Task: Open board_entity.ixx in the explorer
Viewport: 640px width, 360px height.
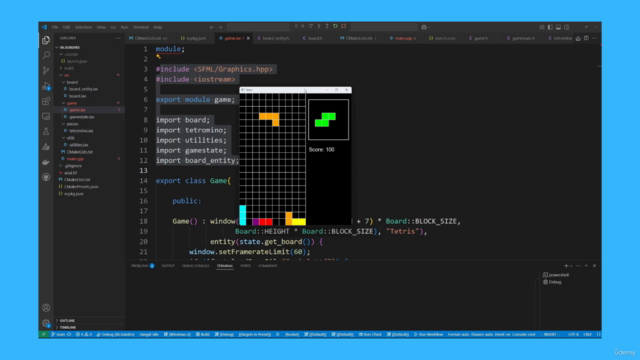Action: click(x=83, y=89)
